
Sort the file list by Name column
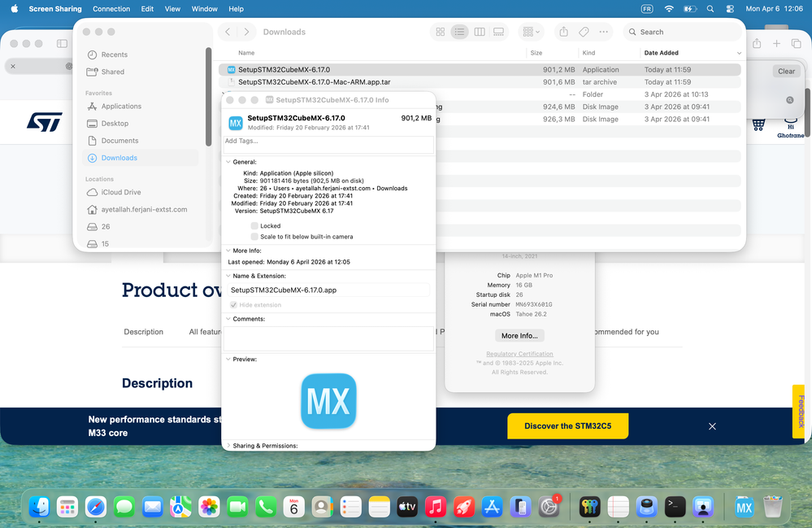[x=246, y=53]
